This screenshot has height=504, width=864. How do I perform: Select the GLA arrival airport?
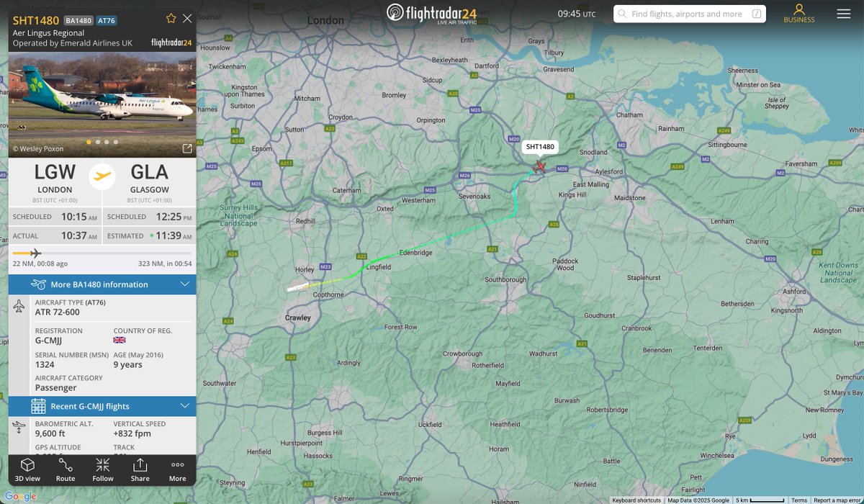click(x=149, y=179)
